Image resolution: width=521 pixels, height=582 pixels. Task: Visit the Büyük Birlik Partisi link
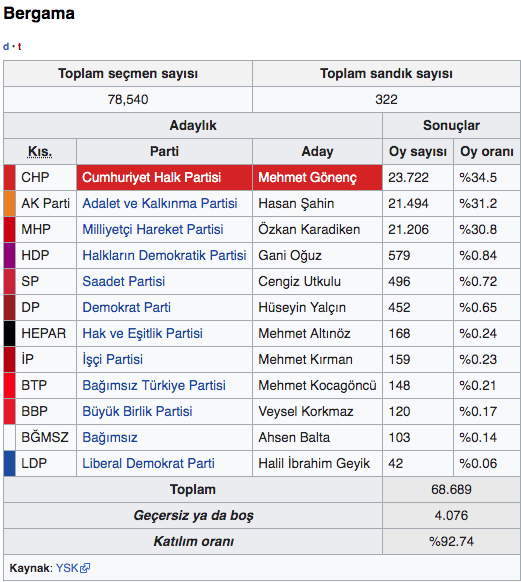(x=137, y=411)
